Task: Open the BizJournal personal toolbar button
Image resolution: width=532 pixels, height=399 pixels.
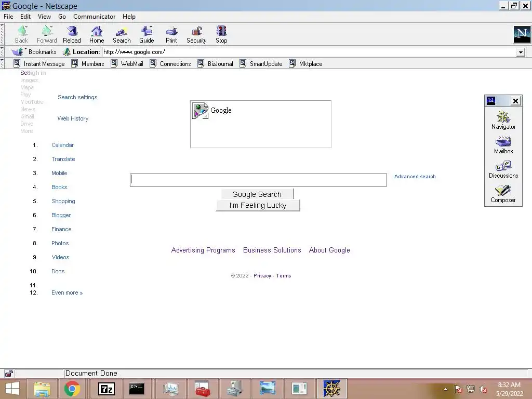Action: (x=215, y=63)
